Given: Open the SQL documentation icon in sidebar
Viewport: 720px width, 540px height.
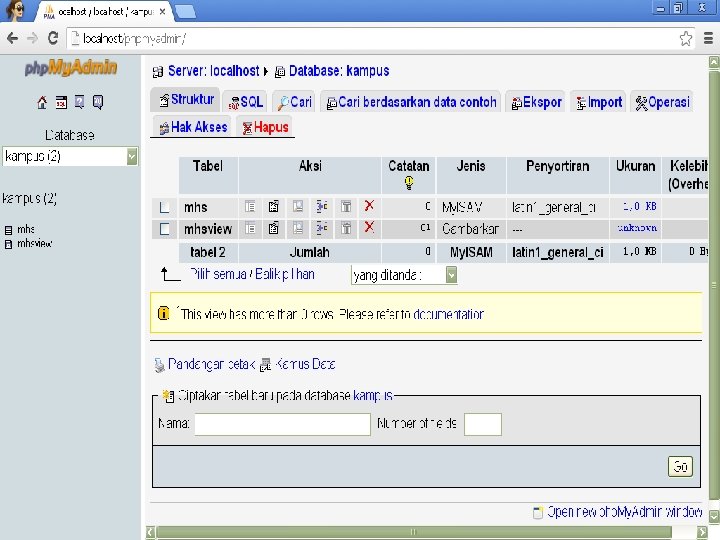Looking at the screenshot, I should pos(98,102).
